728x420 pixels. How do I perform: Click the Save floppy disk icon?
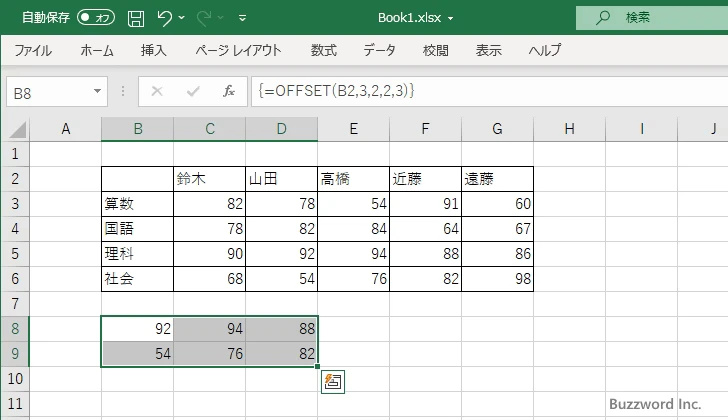[x=136, y=18]
